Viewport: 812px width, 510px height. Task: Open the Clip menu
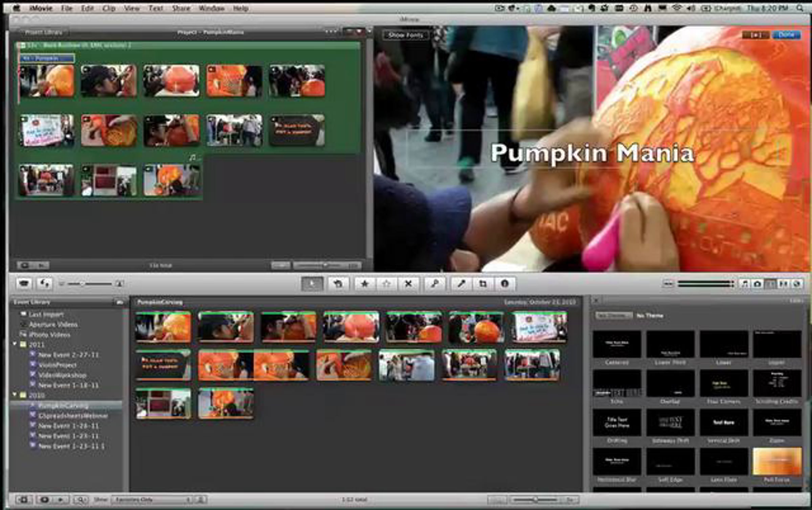click(x=109, y=8)
